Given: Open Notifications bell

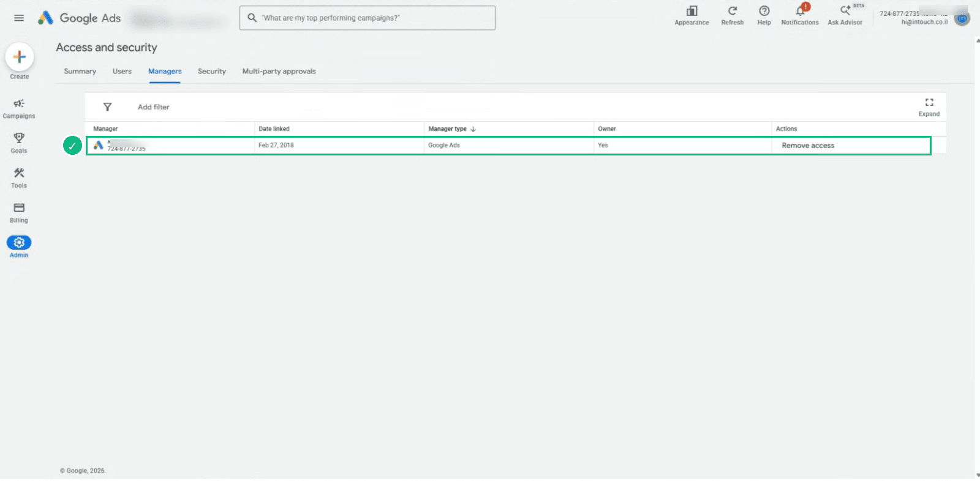Looking at the screenshot, I should point(800,15).
